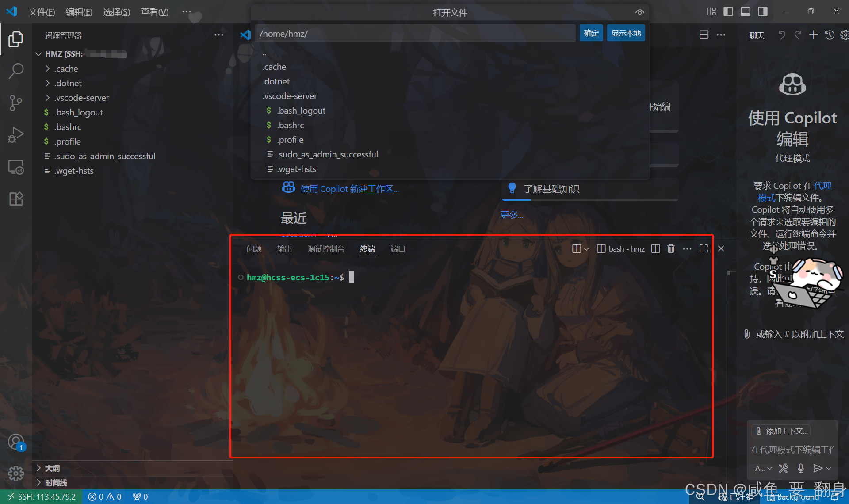849x504 pixels.
Task: Toggle secondary side bar visibility
Action: coord(763,12)
